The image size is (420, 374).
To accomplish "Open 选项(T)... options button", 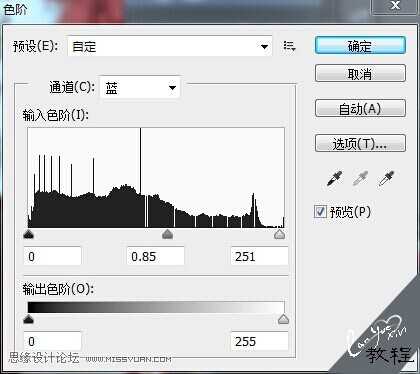I will (360, 143).
